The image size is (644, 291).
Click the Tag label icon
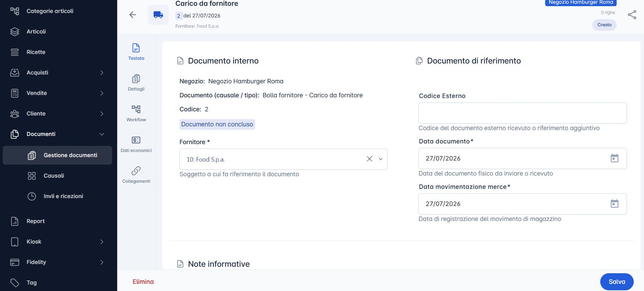(15, 282)
